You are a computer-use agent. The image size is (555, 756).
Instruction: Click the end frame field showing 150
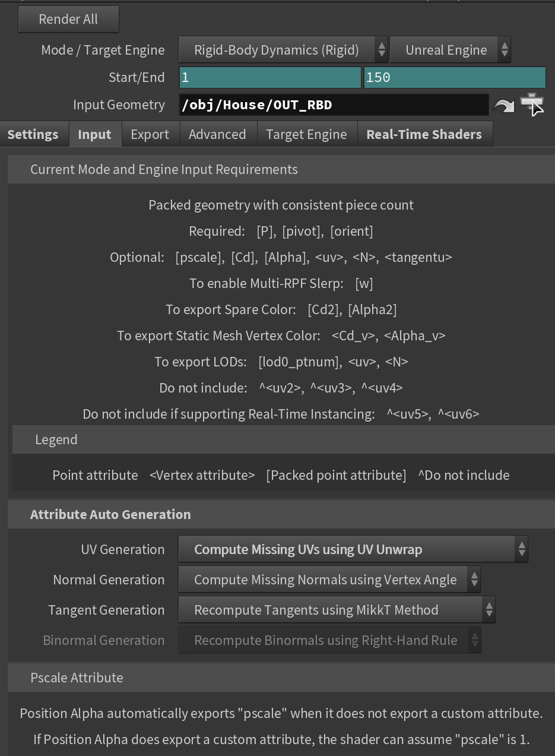(x=455, y=78)
